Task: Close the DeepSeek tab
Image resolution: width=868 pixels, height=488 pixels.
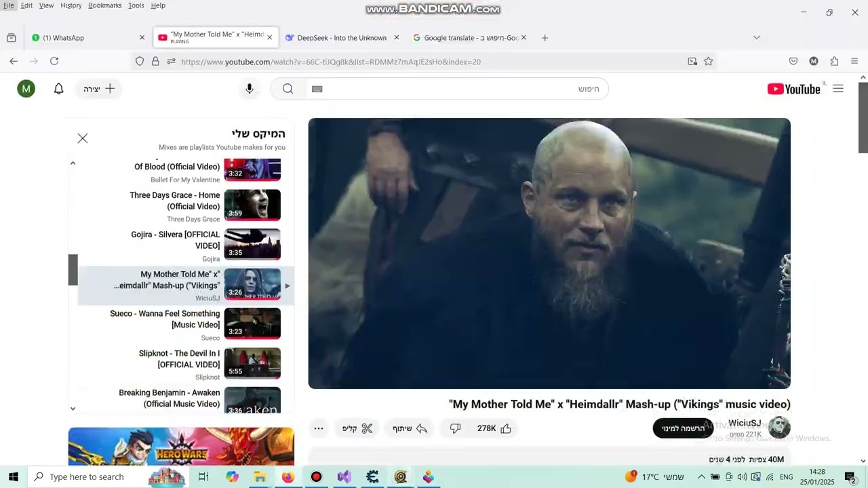Action: click(397, 38)
